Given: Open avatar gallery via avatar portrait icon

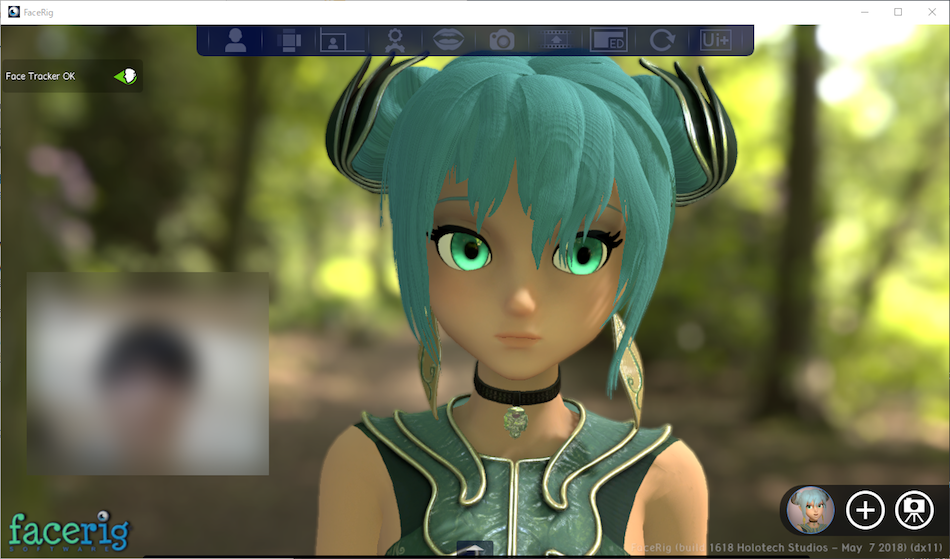Looking at the screenshot, I should click(810, 510).
